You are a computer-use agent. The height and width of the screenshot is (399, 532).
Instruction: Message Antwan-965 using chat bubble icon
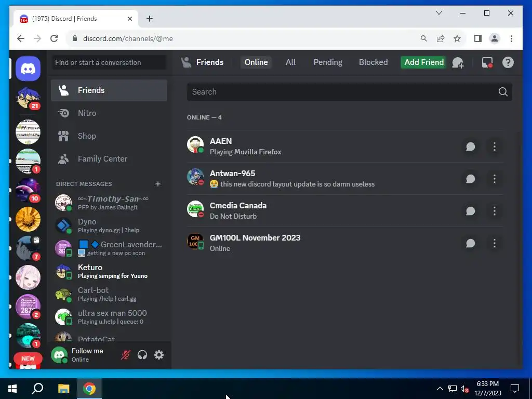[x=470, y=179]
